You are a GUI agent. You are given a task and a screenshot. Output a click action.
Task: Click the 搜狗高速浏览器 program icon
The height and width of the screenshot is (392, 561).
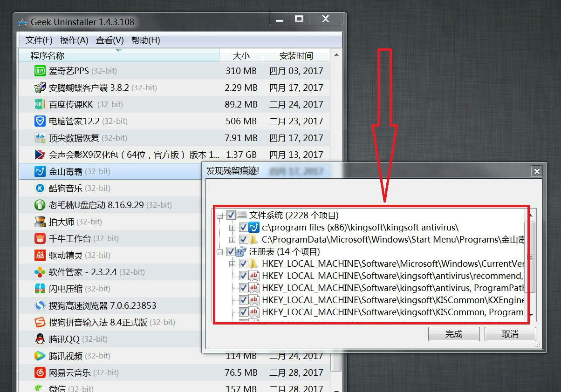(x=40, y=305)
